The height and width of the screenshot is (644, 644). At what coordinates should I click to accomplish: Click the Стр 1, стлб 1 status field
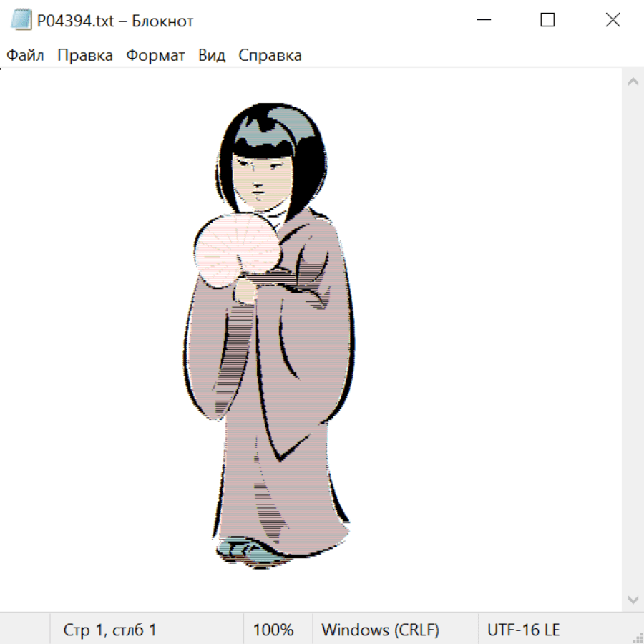point(110,630)
